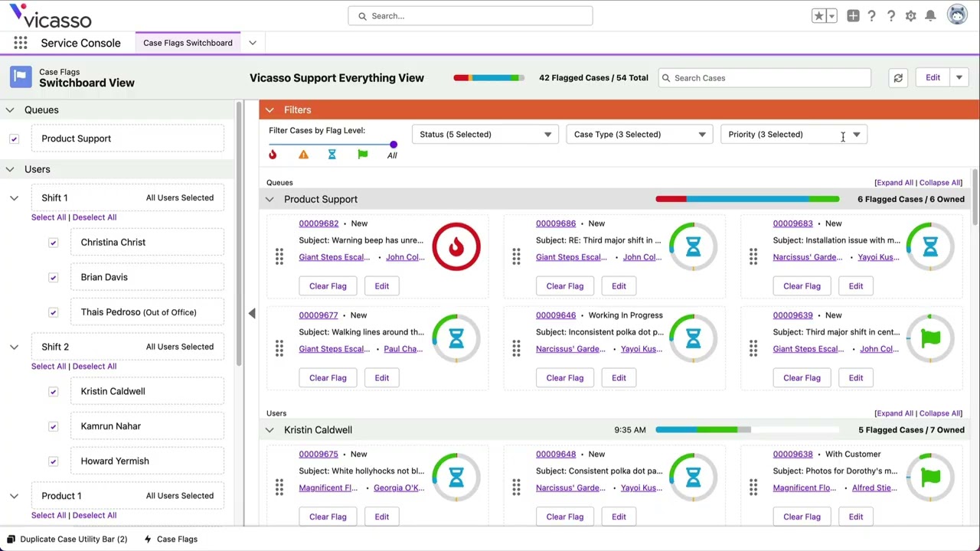
Task: Click the overall flagged cases color bar
Action: pos(489,78)
